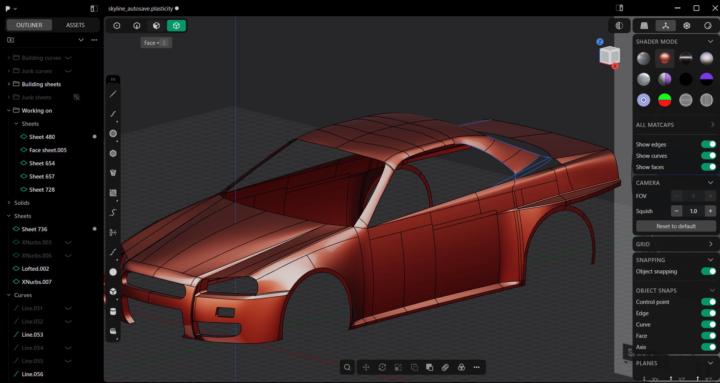Switch to the ASSETS tab
Viewport: 720px width, 383px height.
tap(75, 25)
